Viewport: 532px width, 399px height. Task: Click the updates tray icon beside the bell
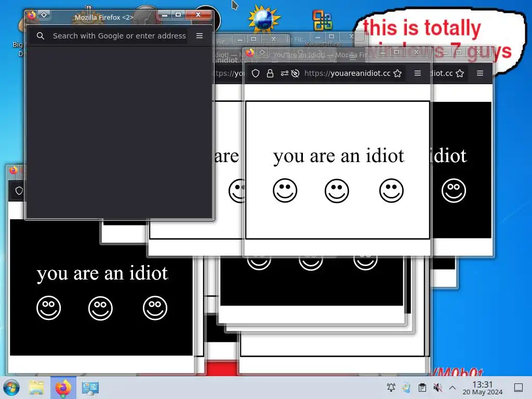coord(406,388)
